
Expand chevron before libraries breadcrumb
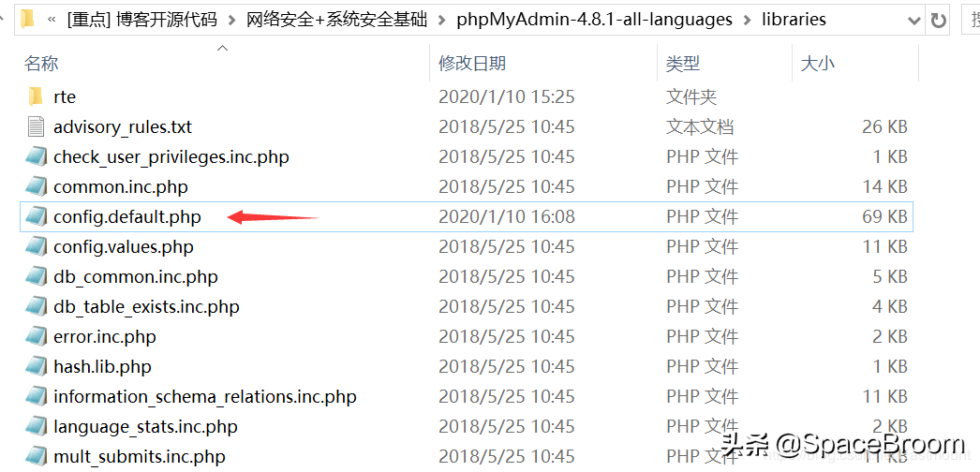[x=748, y=20]
